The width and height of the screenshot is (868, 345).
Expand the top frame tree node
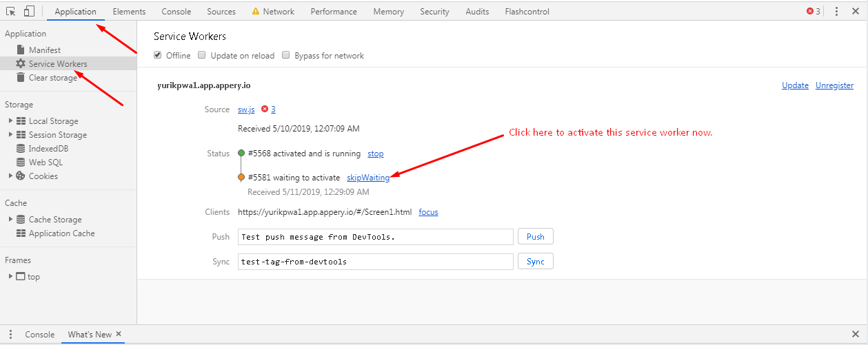(10, 277)
